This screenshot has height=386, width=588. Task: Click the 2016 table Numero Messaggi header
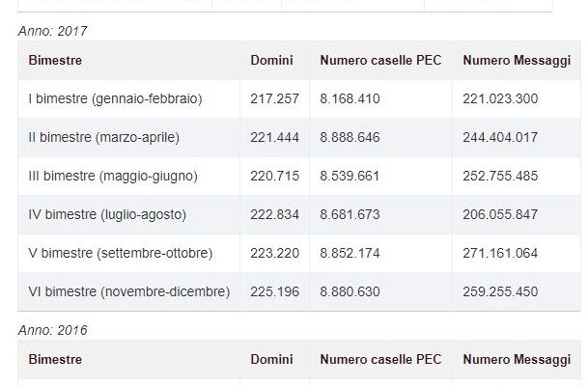click(x=517, y=359)
